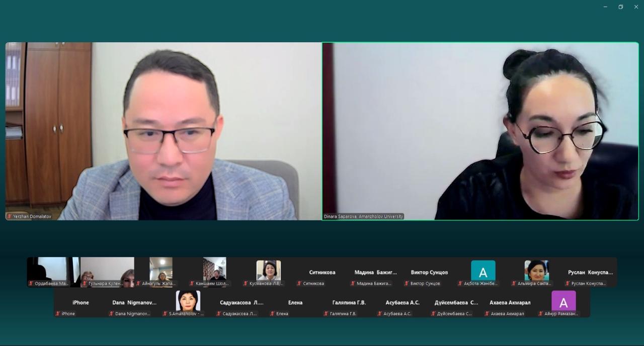Select the Руслан Конуспа participant tile
Viewport: 644px width, 346px height.
pos(590,272)
